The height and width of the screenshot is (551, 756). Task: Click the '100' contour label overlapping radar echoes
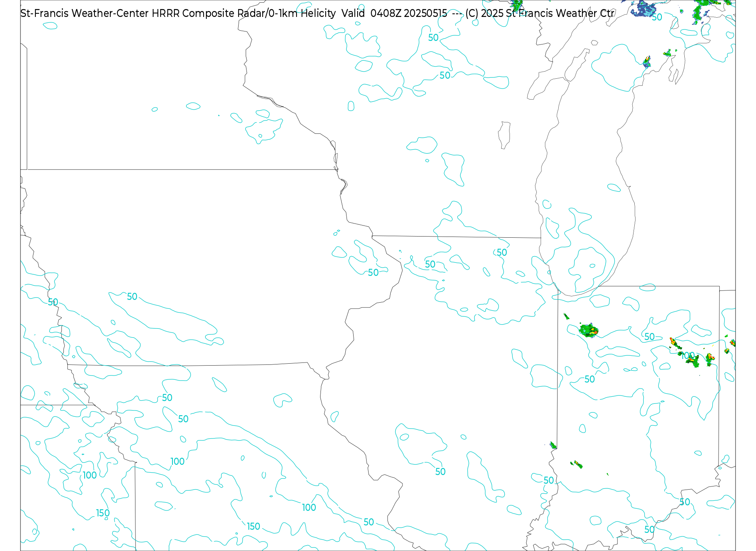tap(688, 356)
